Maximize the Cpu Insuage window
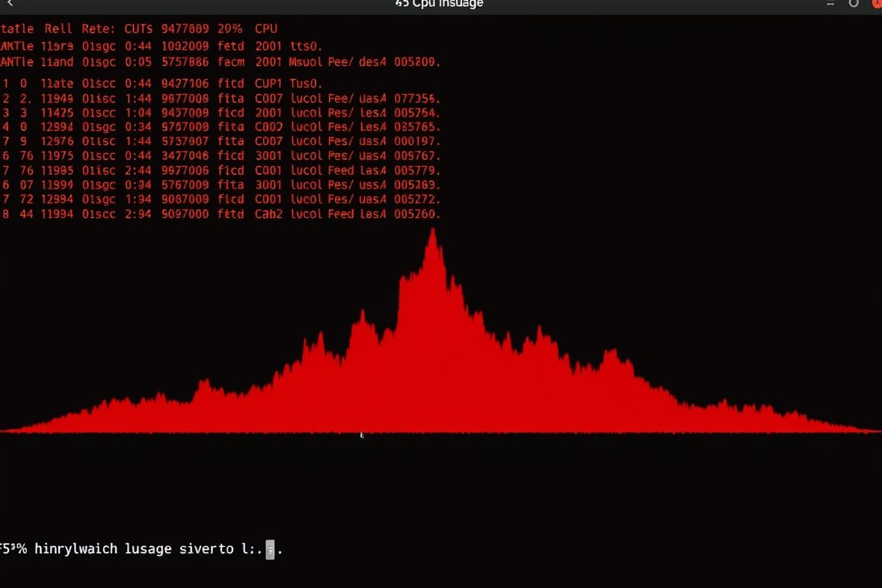Screen dimensions: 882x588 click(x=854, y=4)
